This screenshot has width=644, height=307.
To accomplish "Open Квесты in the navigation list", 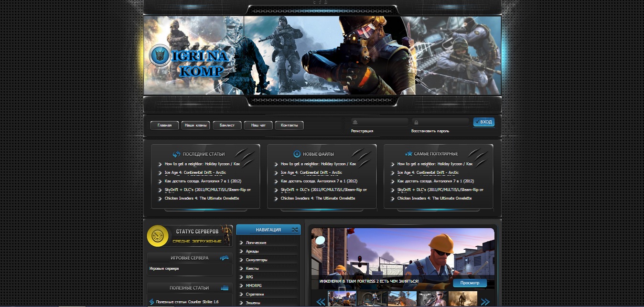I will (x=252, y=268).
